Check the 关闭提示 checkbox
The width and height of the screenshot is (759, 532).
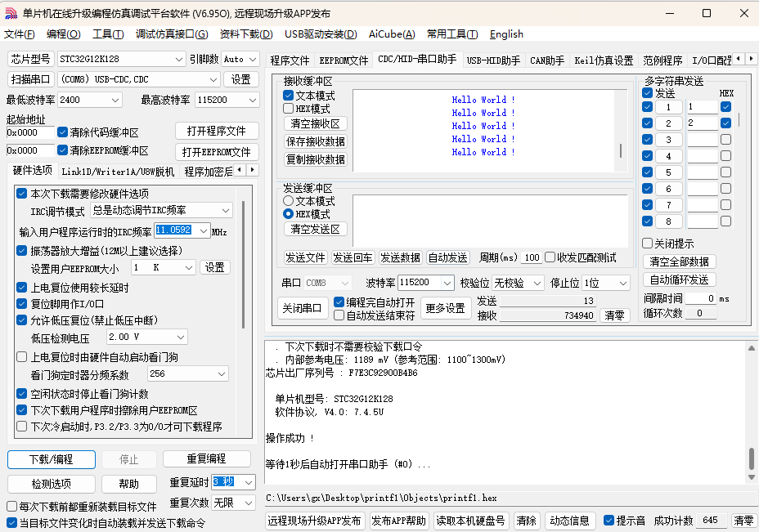pos(647,244)
